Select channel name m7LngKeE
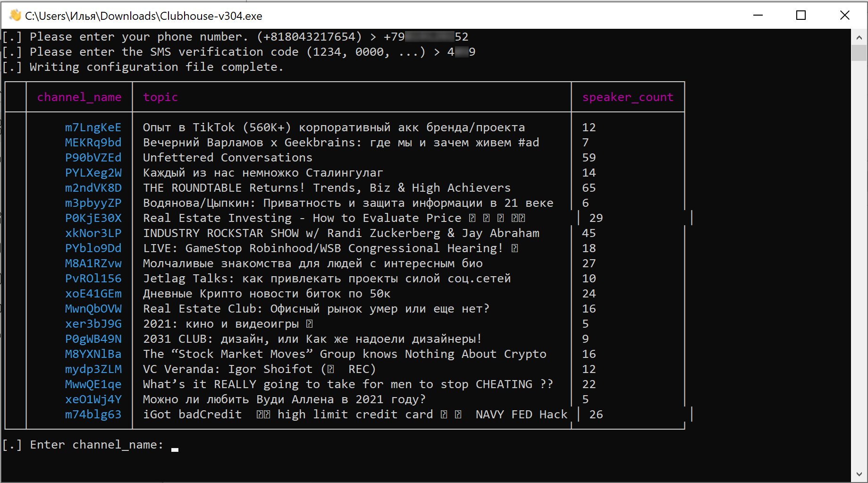The width and height of the screenshot is (868, 483). [x=93, y=127]
